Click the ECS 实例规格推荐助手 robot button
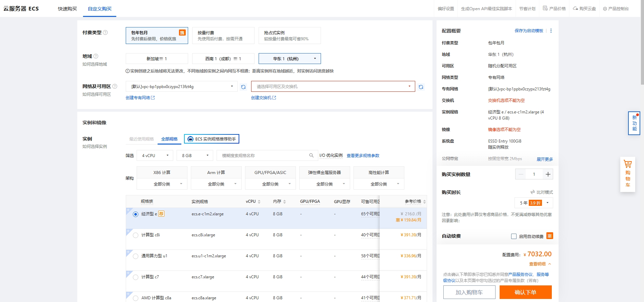The width and height of the screenshot is (644, 302). click(x=212, y=139)
